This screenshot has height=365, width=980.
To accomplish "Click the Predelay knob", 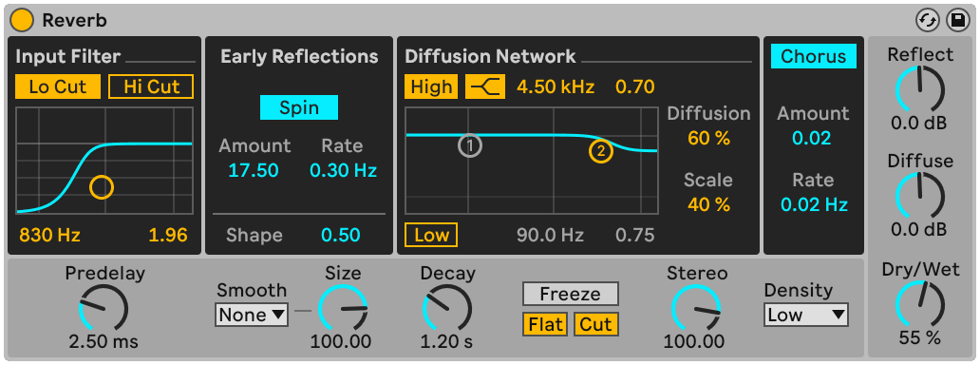I will click(104, 308).
